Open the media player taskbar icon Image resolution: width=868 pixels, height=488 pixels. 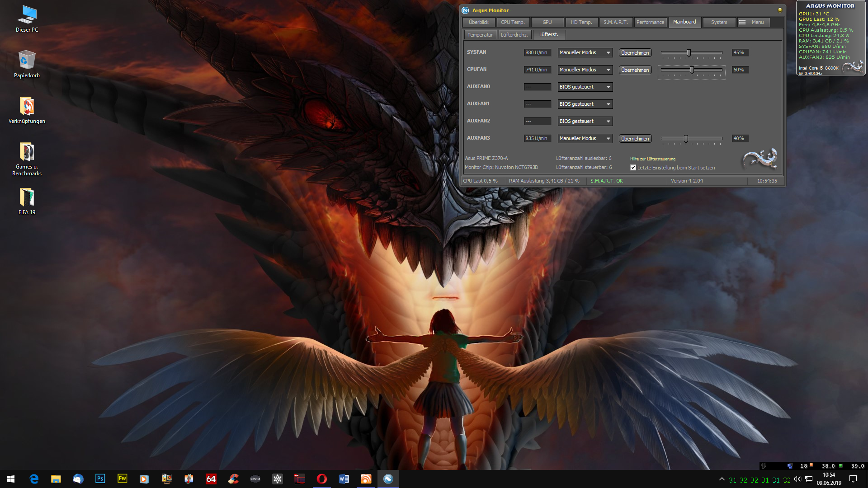(144, 479)
